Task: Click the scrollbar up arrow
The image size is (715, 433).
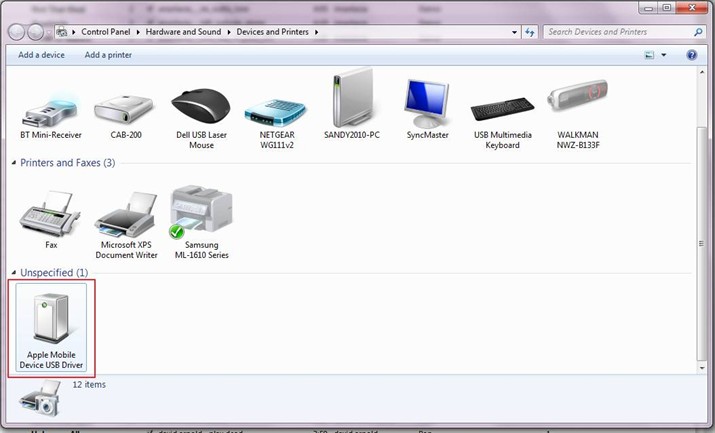Action: pos(701,72)
